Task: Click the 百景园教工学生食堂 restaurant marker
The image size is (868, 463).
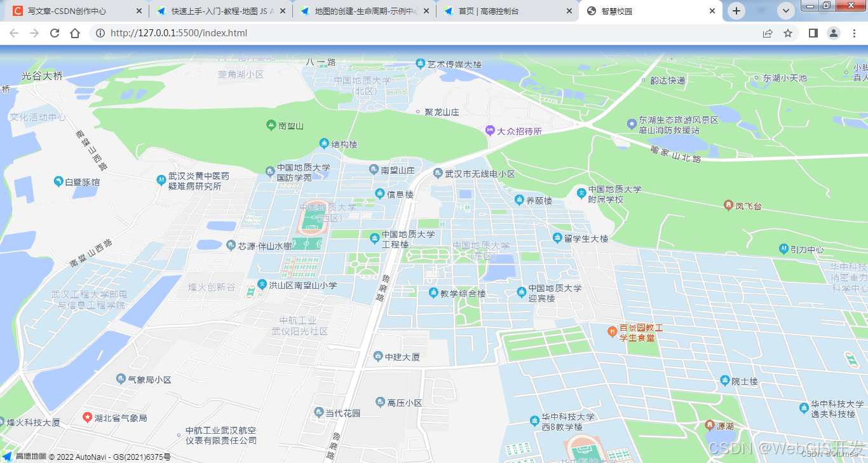Action: coord(612,331)
